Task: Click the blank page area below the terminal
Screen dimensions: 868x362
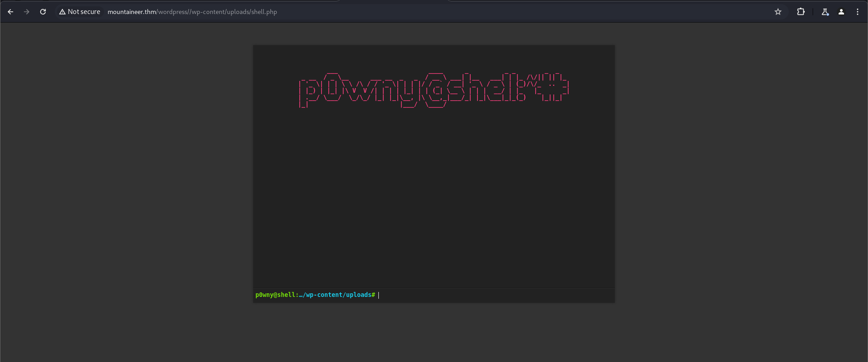Action: pos(433,334)
